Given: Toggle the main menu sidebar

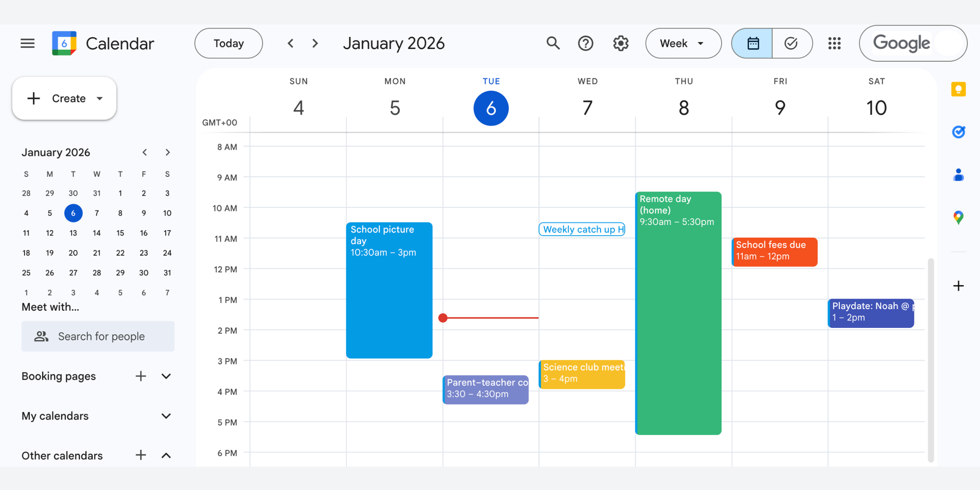Looking at the screenshot, I should click(27, 43).
